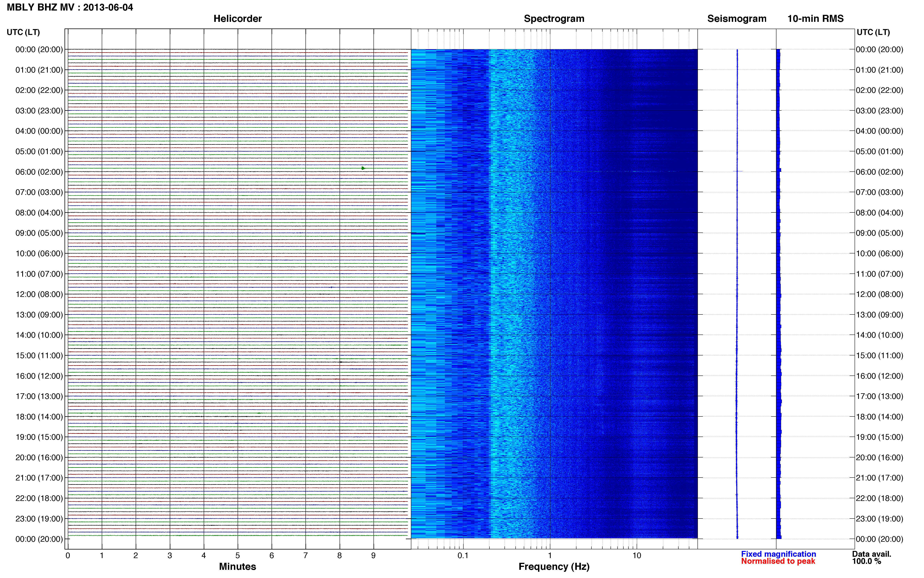Click 08:00 (04:00) label on the helicorder side

(39, 213)
